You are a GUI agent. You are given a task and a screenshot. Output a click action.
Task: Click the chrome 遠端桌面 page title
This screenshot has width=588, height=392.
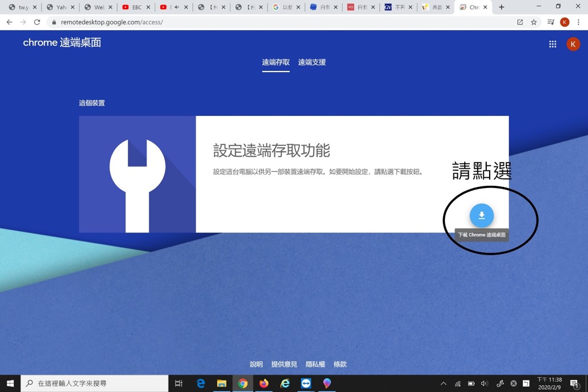(62, 43)
